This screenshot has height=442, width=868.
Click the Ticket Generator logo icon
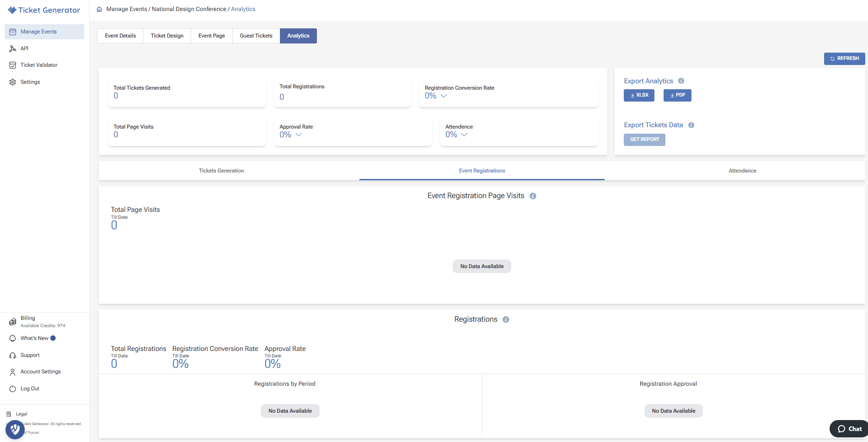coord(12,10)
